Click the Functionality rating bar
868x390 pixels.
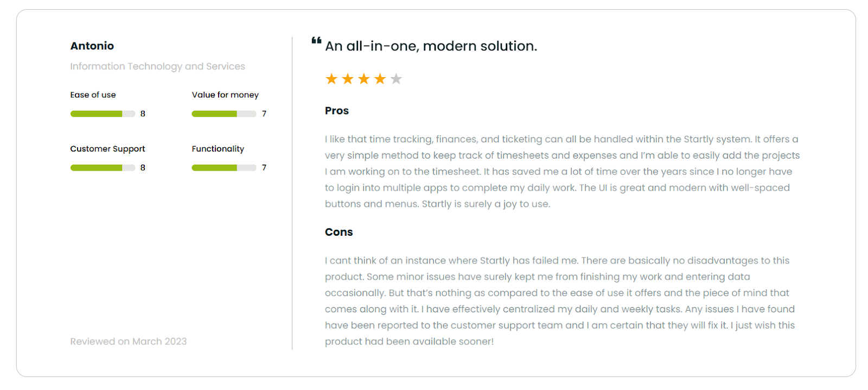coord(224,168)
